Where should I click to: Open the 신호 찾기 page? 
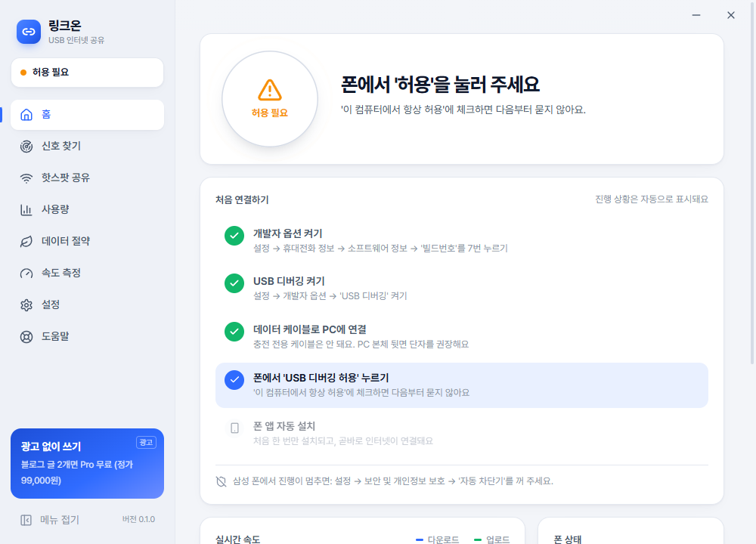(87, 146)
